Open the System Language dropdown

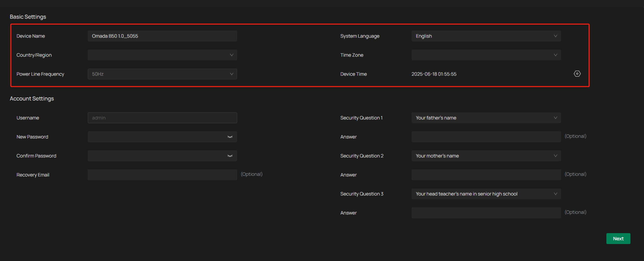coord(486,36)
